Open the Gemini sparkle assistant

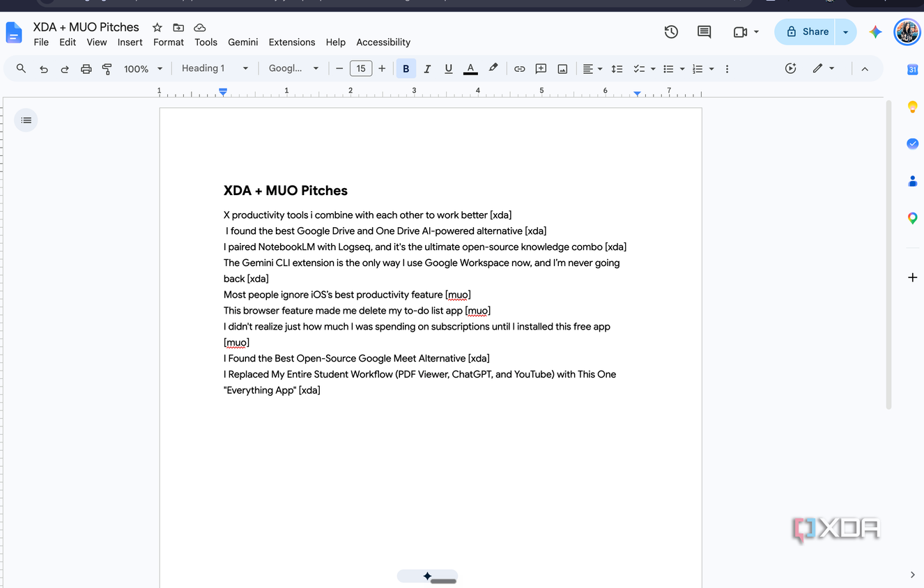tap(876, 32)
